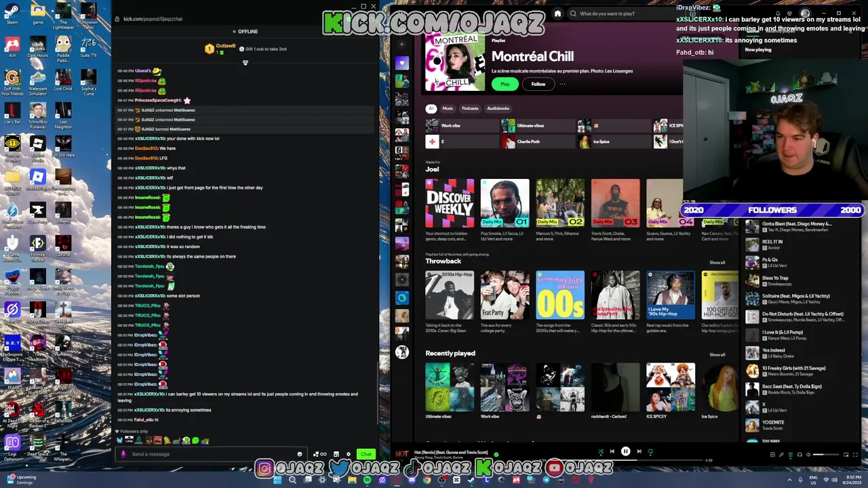Open I Love My '90s Hip-Hop card
This screenshot has height=488, width=868.
[670, 302]
